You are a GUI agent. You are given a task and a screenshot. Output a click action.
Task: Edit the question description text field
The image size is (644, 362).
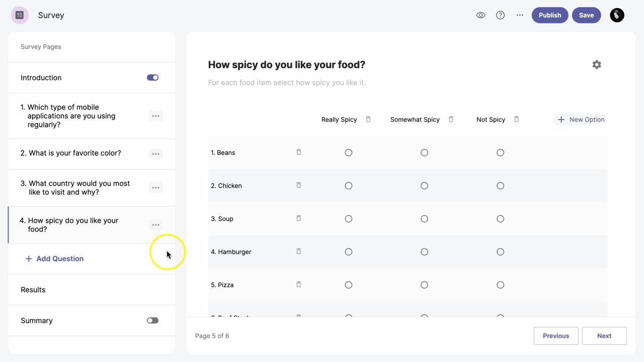(287, 82)
